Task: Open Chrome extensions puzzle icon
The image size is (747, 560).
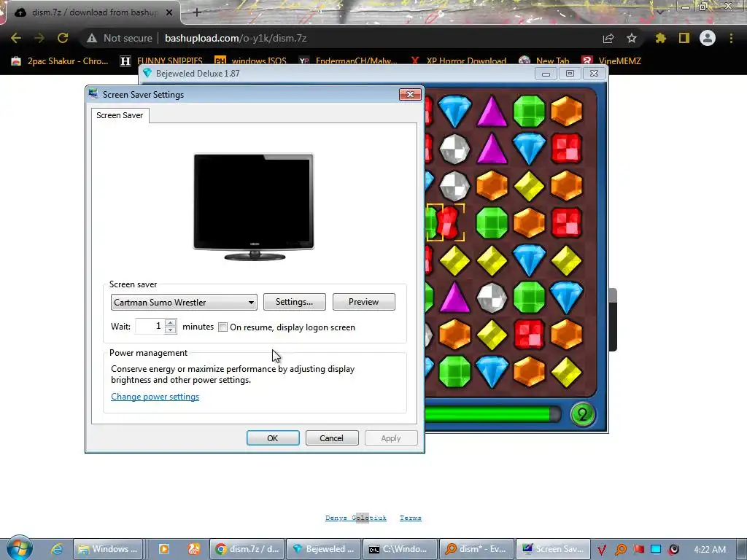Action: 660,38
